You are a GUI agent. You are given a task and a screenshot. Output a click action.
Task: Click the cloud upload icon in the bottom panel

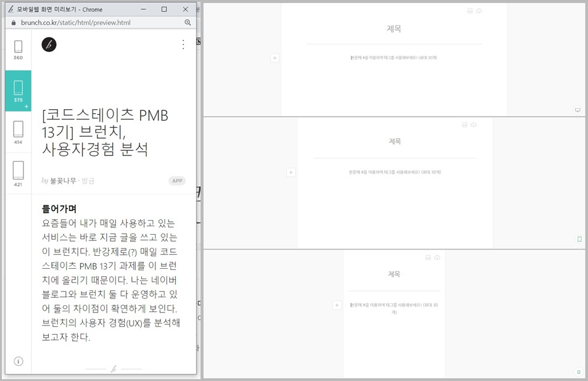[437, 258]
